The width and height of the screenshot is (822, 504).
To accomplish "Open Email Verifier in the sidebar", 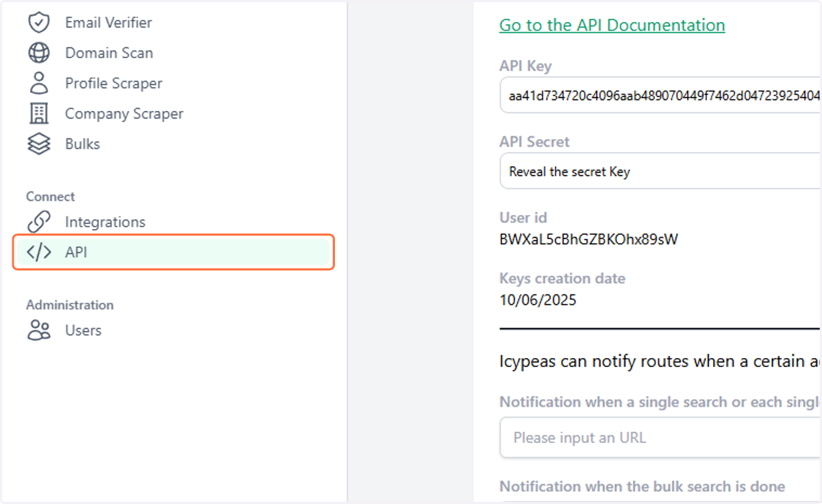I will pos(108,23).
